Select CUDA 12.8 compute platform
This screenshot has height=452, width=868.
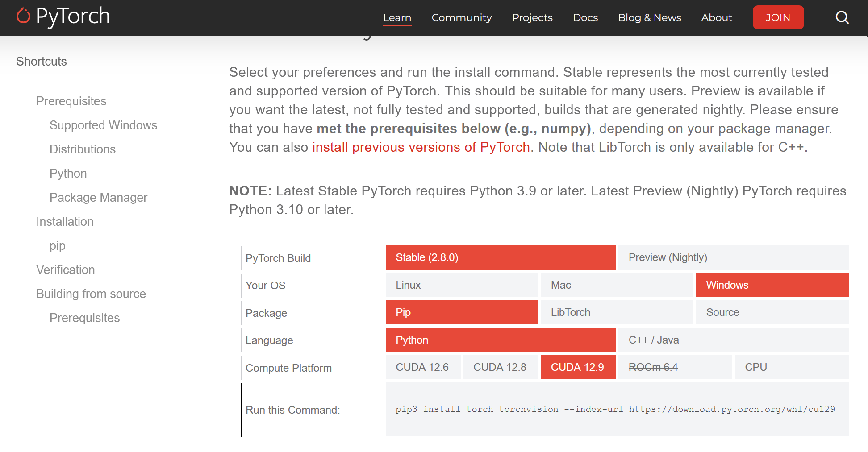click(x=501, y=367)
